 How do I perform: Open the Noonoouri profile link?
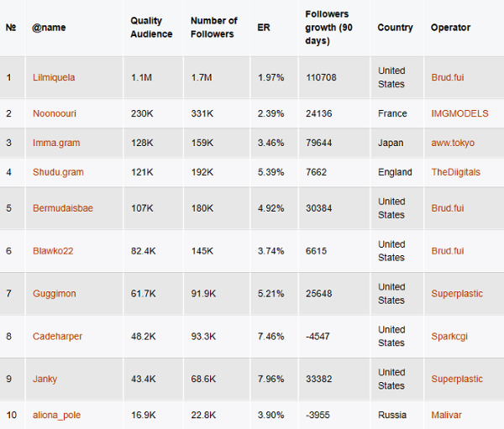click(55, 113)
